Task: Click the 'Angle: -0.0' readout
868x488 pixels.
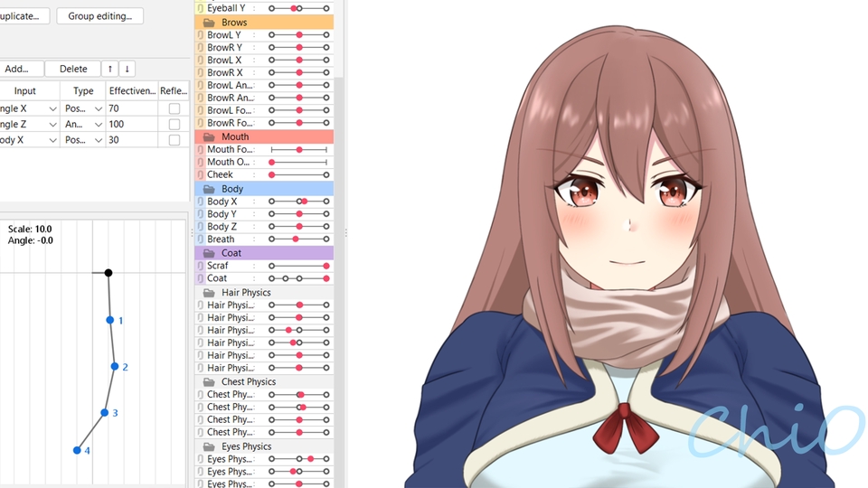Action: (x=31, y=240)
